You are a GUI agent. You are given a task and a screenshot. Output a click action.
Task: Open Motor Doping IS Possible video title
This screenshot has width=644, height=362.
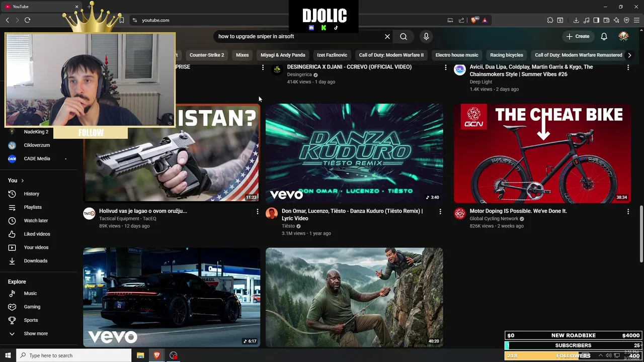pos(518,211)
